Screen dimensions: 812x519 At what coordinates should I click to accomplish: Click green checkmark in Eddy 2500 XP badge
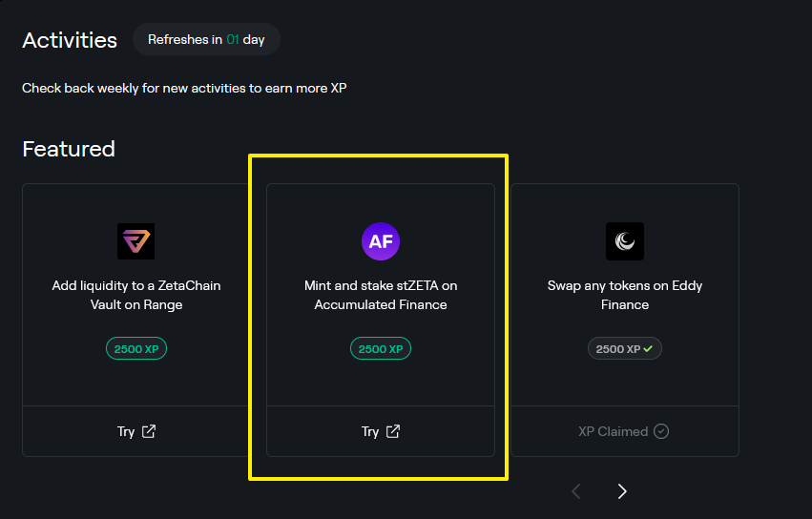[648, 349]
